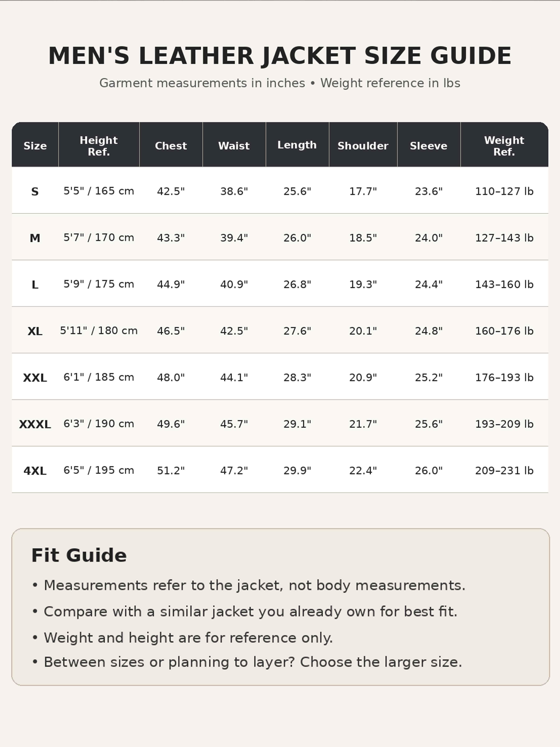Click the Sleeve column header
The height and width of the screenshot is (747, 560).
coord(429,146)
